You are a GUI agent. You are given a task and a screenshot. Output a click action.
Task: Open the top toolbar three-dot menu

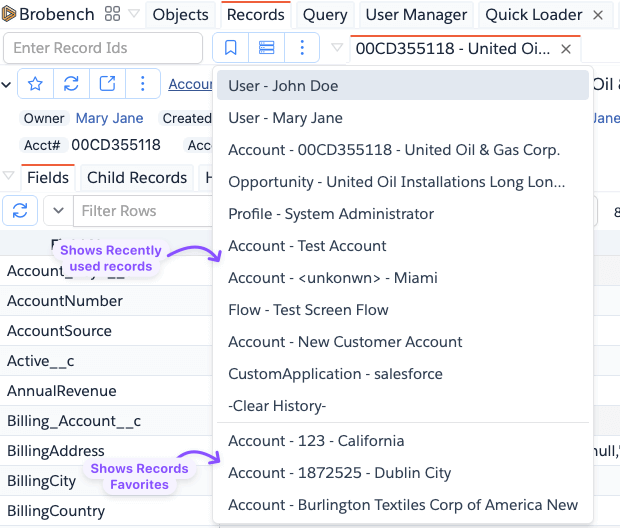tap(302, 48)
